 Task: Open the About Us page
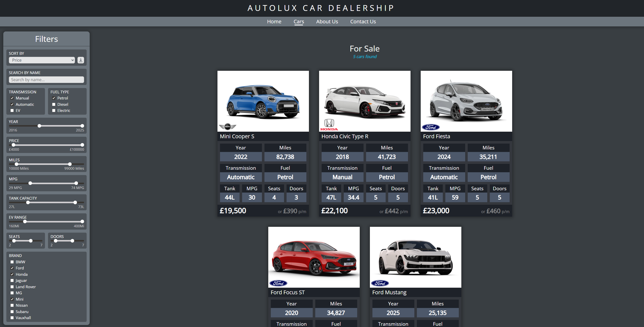pos(327,22)
